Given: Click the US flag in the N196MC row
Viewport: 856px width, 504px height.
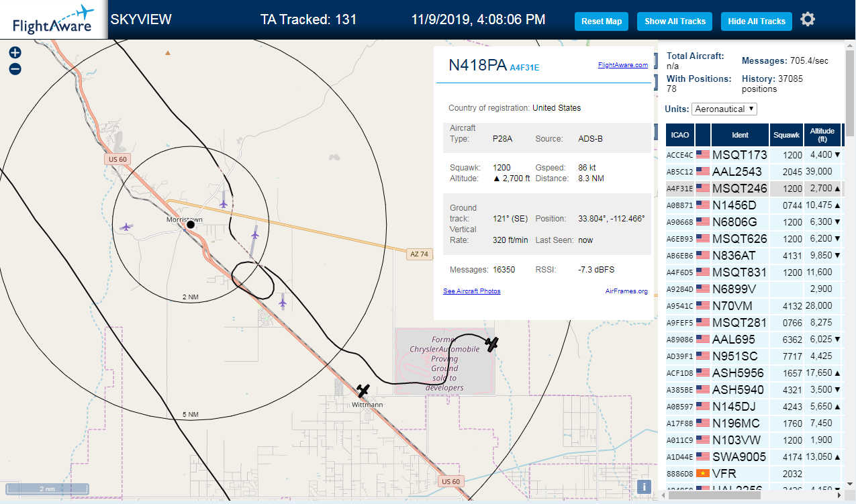Looking at the screenshot, I should 703,423.
